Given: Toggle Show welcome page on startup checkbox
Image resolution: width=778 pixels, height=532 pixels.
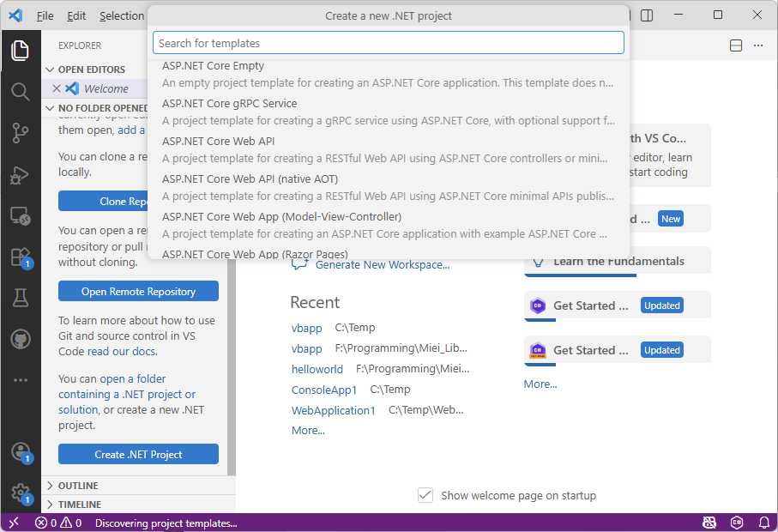Looking at the screenshot, I should (x=425, y=495).
